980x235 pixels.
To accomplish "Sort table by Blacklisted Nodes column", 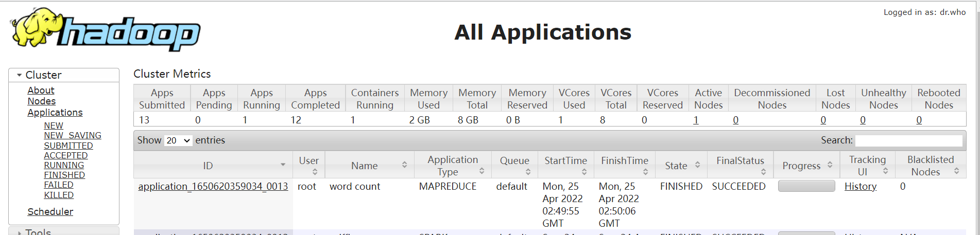I will pyautogui.click(x=931, y=165).
